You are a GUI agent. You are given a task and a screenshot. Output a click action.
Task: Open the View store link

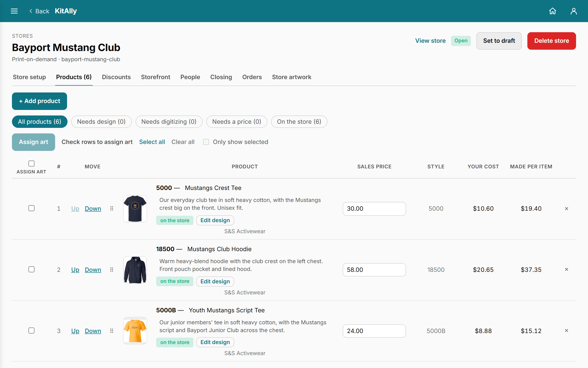coord(430,41)
